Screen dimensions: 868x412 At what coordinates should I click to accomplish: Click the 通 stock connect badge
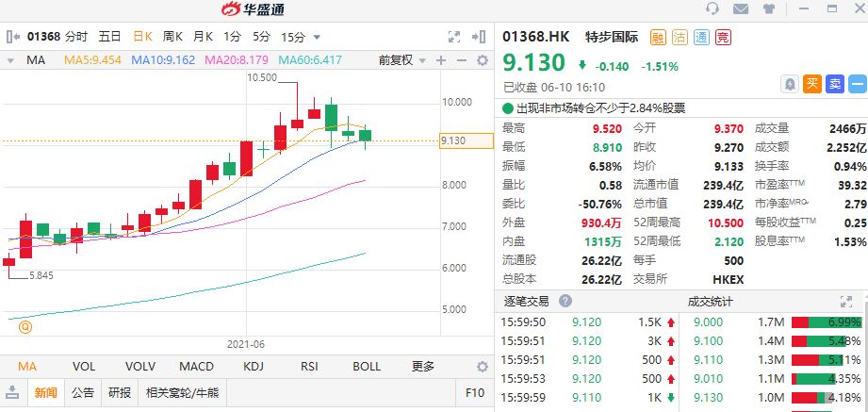pyautogui.click(x=701, y=38)
